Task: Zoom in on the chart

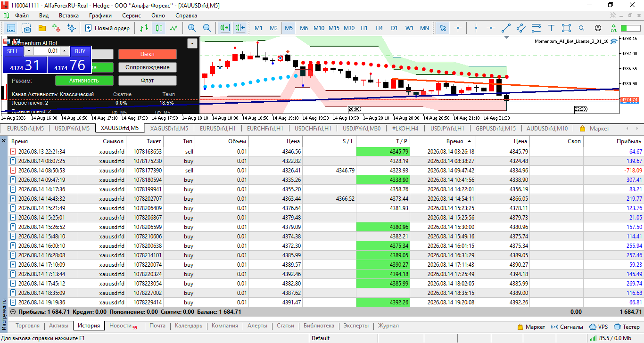Action: pyautogui.click(x=192, y=28)
